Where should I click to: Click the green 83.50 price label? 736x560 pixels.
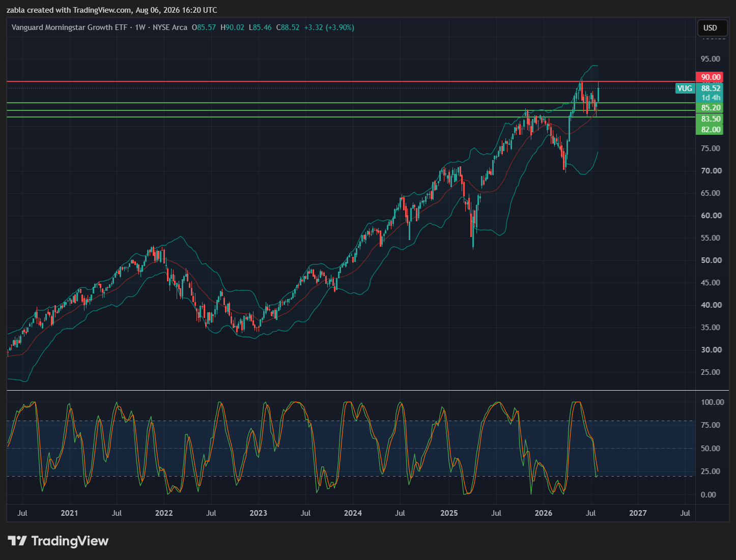pyautogui.click(x=710, y=119)
